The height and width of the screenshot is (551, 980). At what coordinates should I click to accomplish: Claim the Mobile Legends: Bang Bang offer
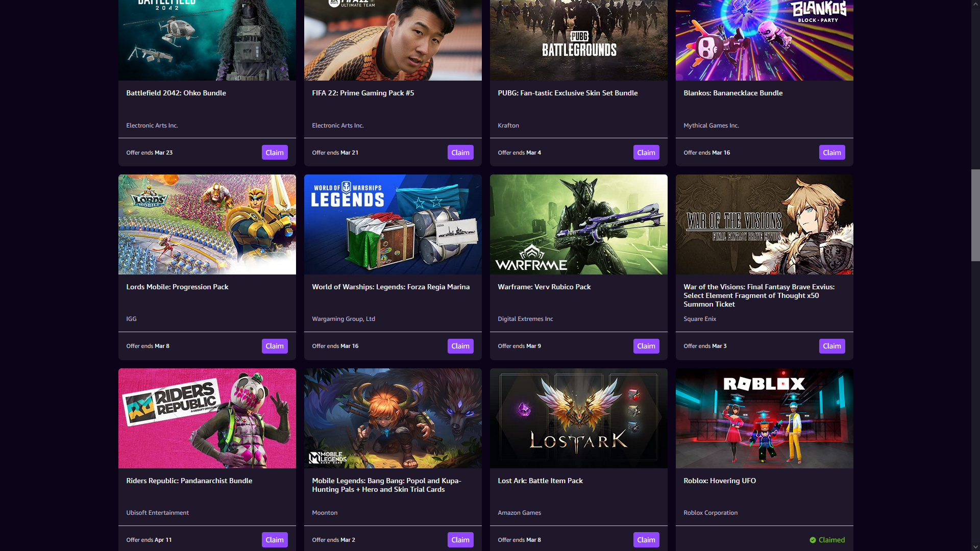460,540
